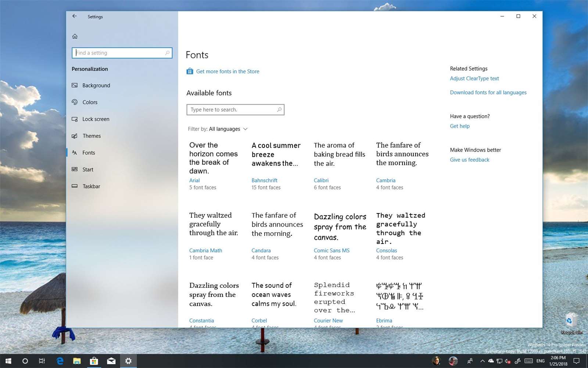Open File Explorer from taskbar
Viewport: 588px width, 368px height.
[77, 361]
